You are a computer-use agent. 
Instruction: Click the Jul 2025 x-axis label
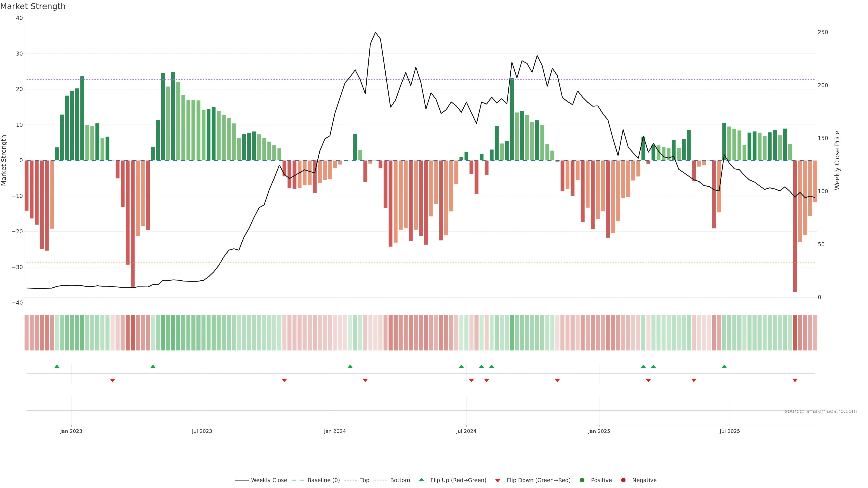coord(729,431)
